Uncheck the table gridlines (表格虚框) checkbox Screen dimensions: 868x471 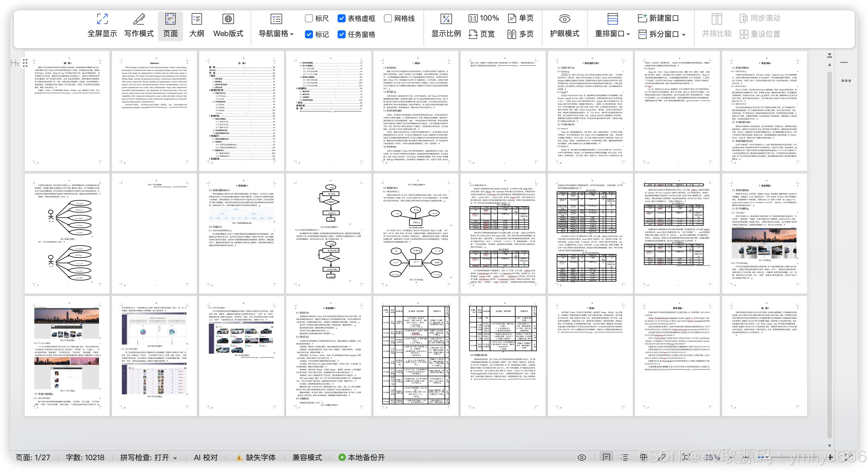(341, 18)
